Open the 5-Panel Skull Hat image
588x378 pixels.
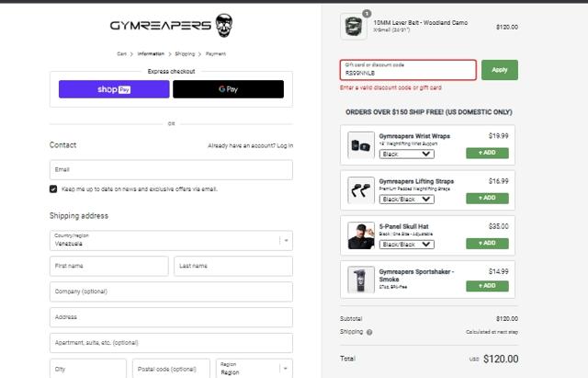click(361, 235)
